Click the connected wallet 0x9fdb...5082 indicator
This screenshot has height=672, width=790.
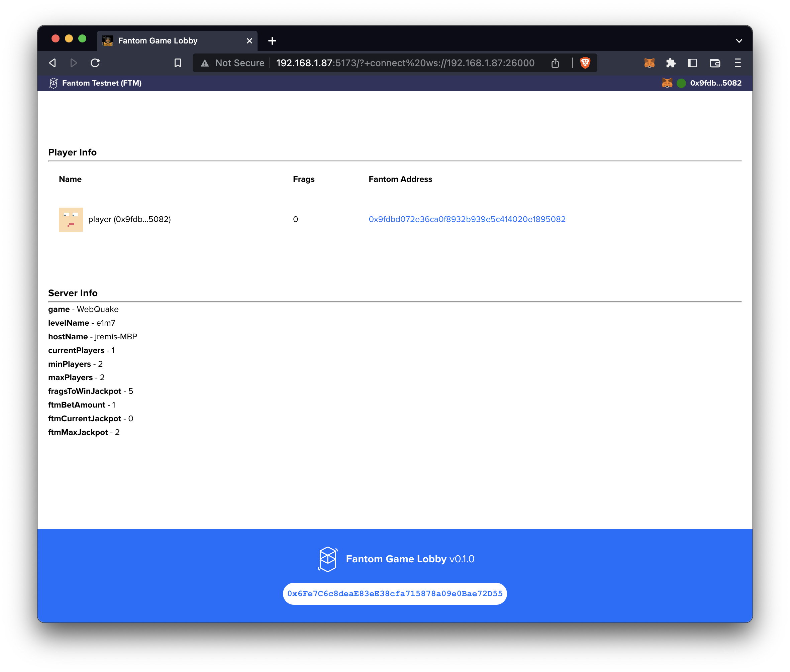(715, 83)
